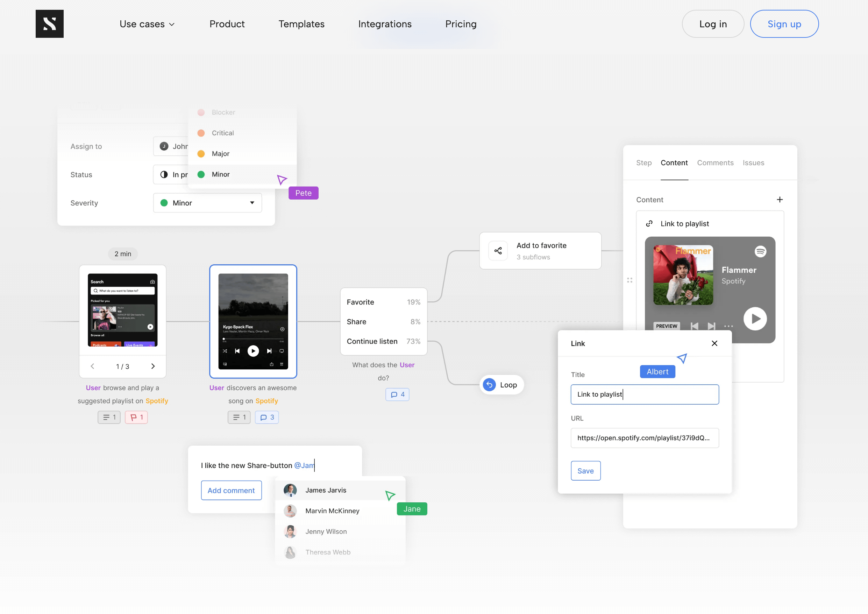Advance the phone carousel with the right chevron
The width and height of the screenshot is (868, 614).
[x=153, y=366]
